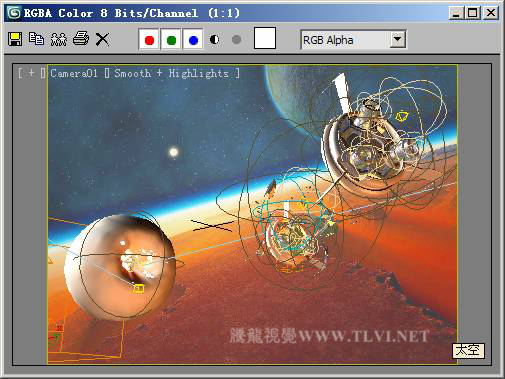Select the lower space station model
This screenshot has height=379, width=505.
[x=293, y=238]
